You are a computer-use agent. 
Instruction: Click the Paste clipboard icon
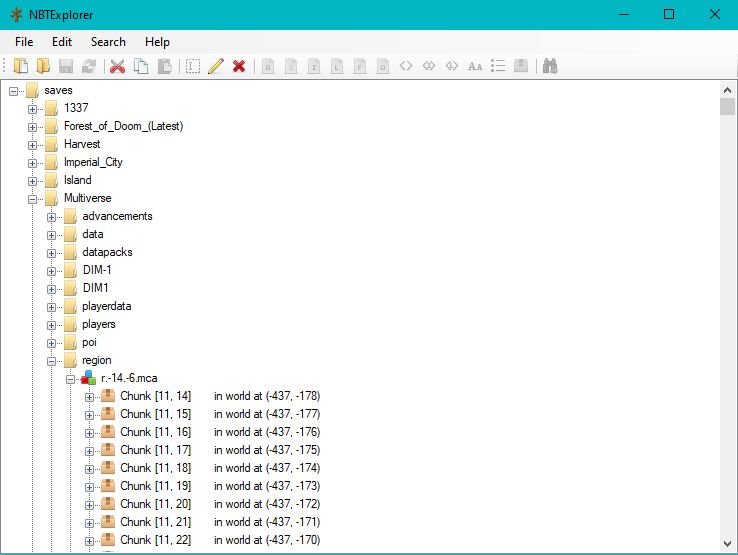[164, 66]
